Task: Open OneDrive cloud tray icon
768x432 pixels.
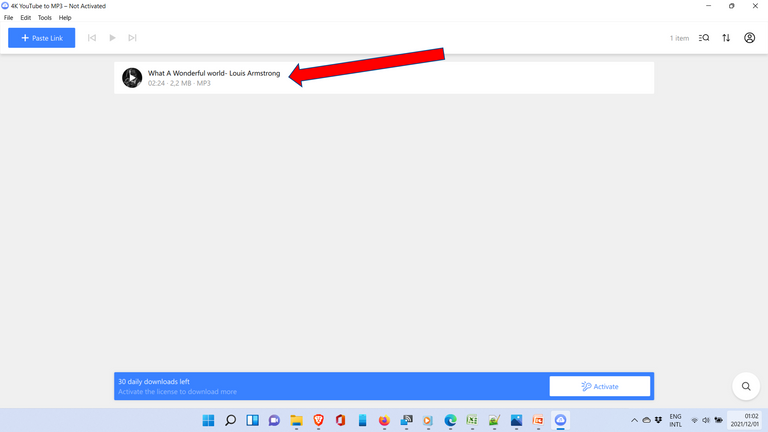Action: point(647,420)
